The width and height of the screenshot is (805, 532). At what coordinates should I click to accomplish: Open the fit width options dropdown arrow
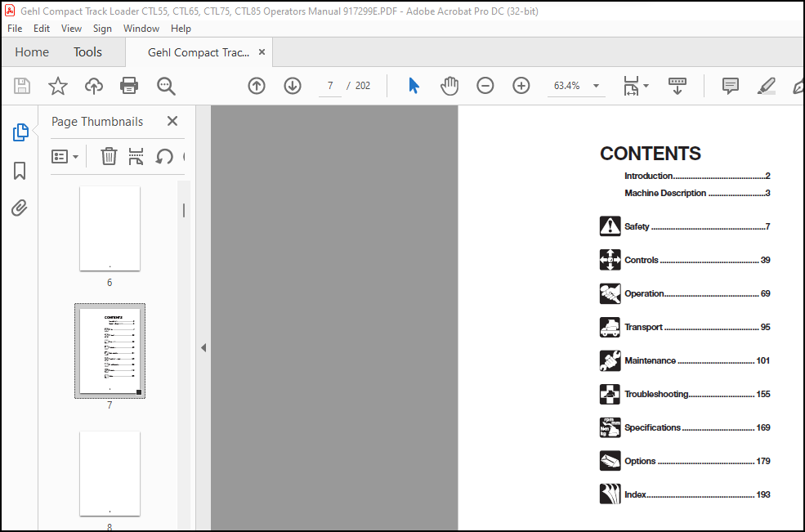tap(646, 86)
